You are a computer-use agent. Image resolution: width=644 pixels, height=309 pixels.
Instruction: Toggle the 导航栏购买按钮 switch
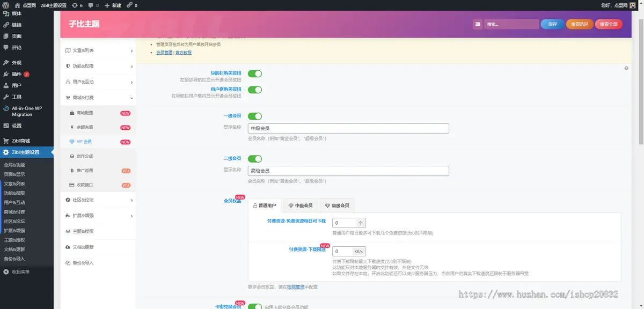click(x=254, y=73)
